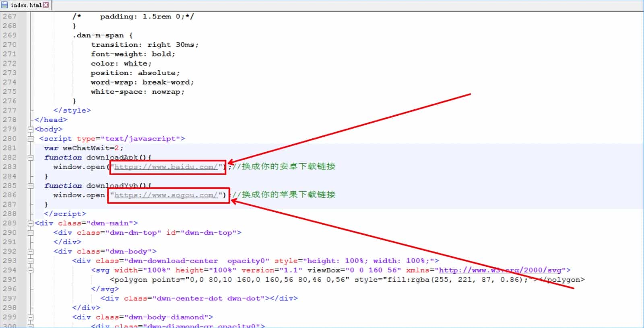Image resolution: width=644 pixels, height=328 pixels.
Task: Open the www.w3.org/2000/svg link
Action: pos(500,270)
